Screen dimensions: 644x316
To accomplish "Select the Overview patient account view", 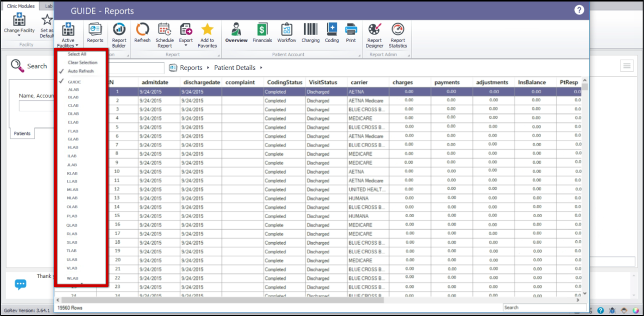I will [236, 33].
